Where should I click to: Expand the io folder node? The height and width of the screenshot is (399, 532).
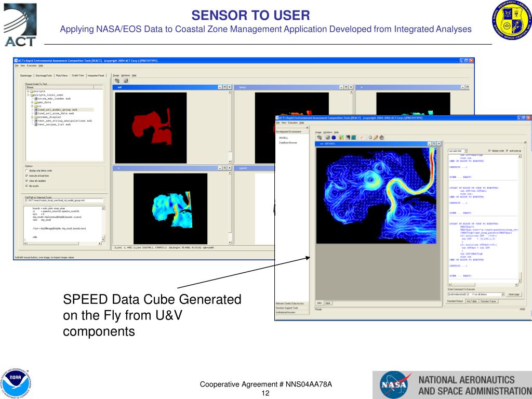click(32, 106)
